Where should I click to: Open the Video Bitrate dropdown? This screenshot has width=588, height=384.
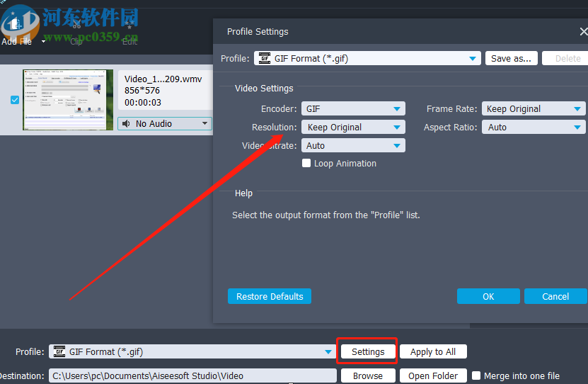point(353,146)
